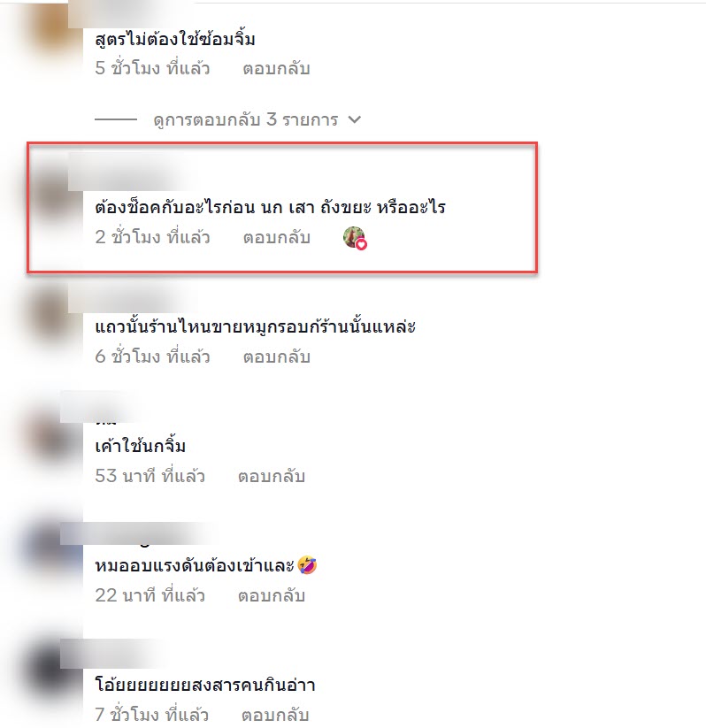Click the chevron arrow beside ดูการตอบกลับ 3 รายการ
706x728 pixels.
355,119
